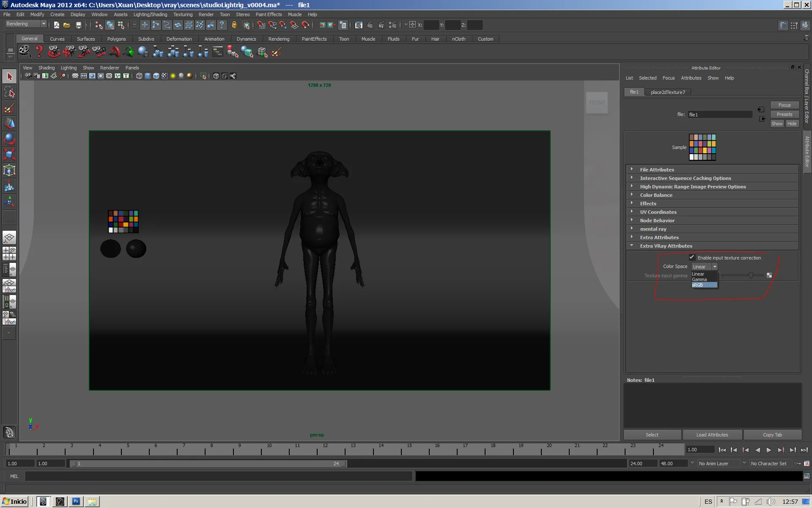Image resolution: width=812 pixels, height=508 pixels.
Task: Select the Move tool in toolbox
Action: pos(9,123)
